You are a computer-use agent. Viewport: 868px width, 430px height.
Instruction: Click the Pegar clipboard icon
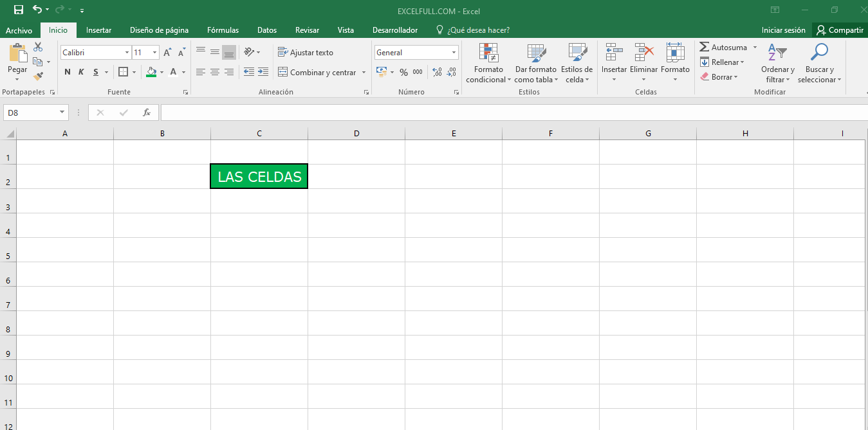tap(17, 53)
